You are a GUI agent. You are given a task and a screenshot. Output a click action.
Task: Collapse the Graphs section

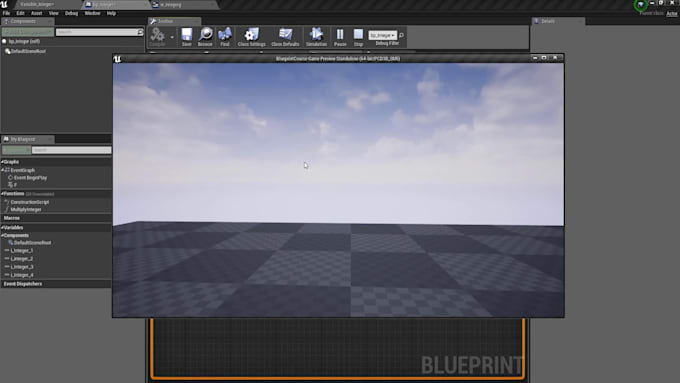[2, 162]
